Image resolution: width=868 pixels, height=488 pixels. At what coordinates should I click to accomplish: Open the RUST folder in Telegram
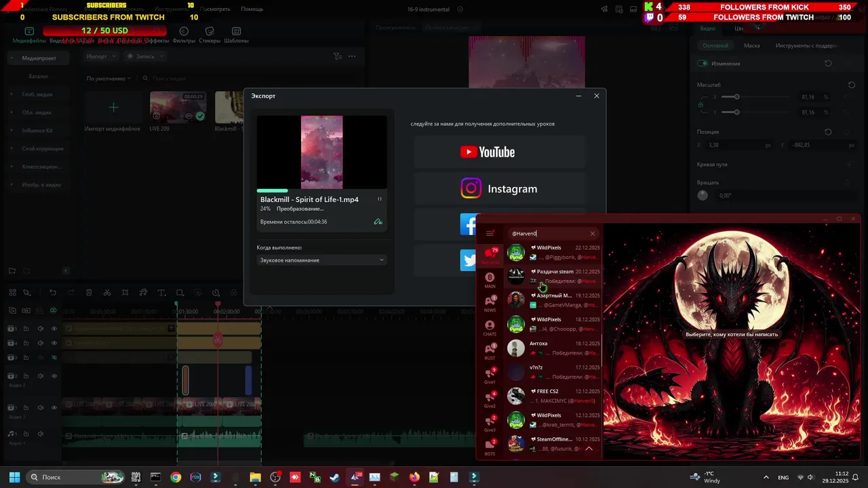490,352
